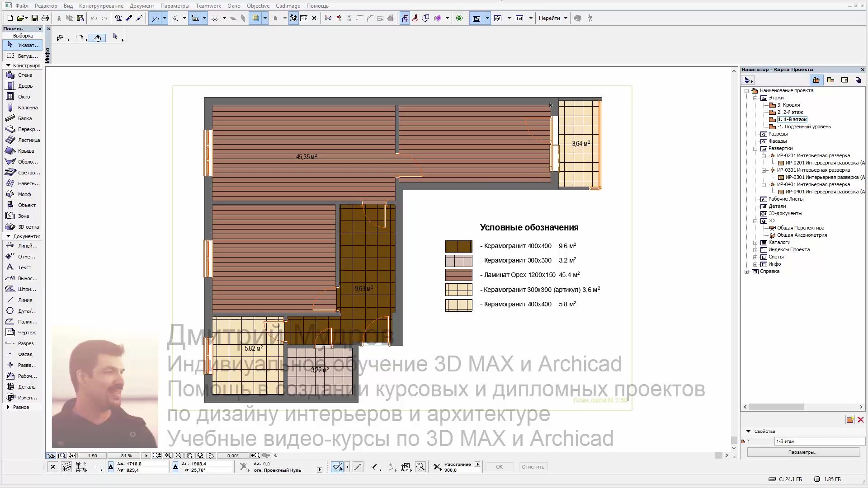Select the Дверь (Door) tool
Screen dimensions: 868x488
coord(23,86)
